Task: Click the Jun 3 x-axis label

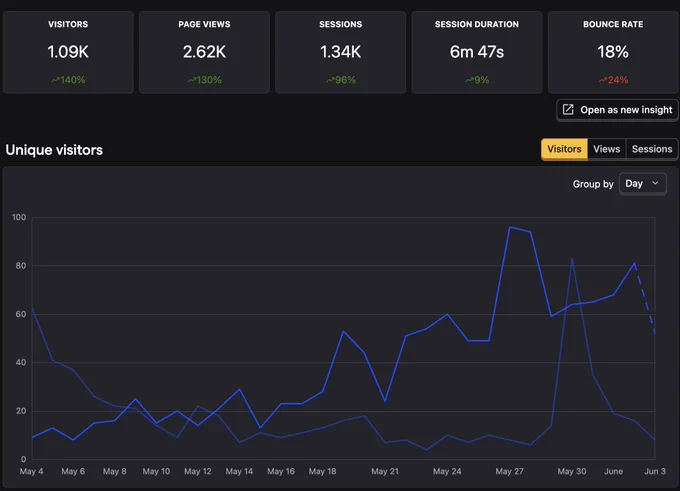Action: (x=655, y=471)
